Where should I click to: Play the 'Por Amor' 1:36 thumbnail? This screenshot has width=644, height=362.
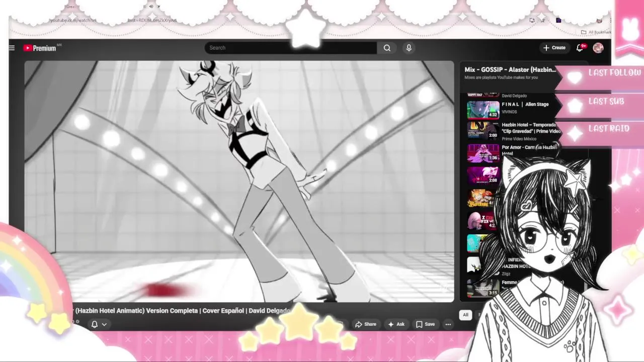click(483, 153)
